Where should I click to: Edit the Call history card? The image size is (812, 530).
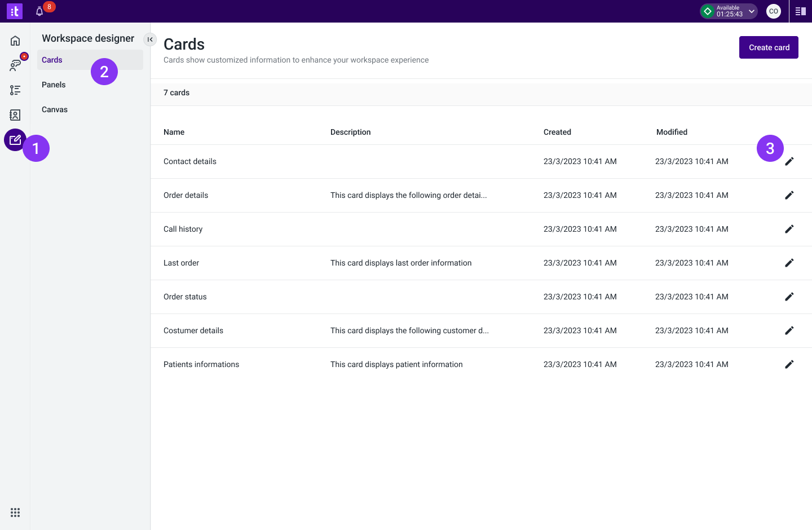(789, 229)
